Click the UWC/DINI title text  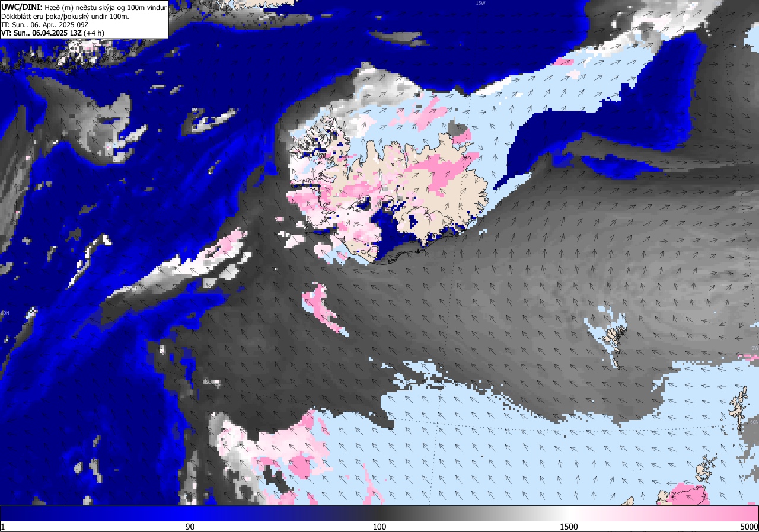point(20,7)
